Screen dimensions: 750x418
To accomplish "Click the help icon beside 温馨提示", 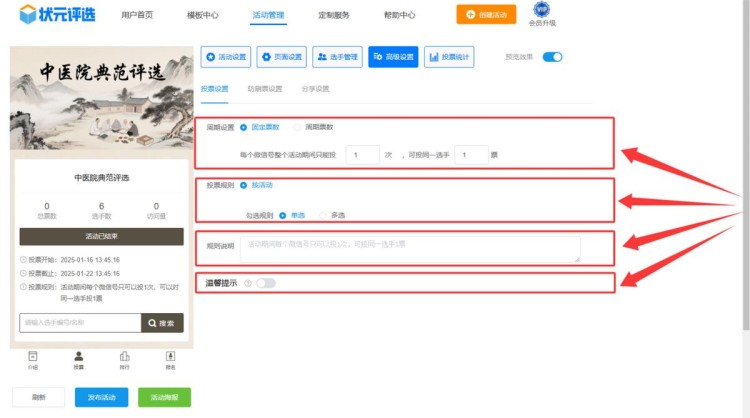I will point(247,283).
